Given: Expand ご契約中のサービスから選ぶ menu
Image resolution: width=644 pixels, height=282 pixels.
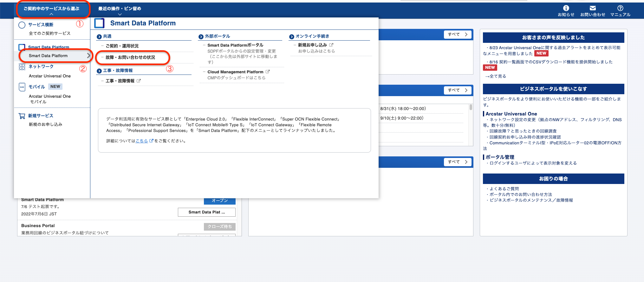Looking at the screenshot, I should (x=51, y=9).
